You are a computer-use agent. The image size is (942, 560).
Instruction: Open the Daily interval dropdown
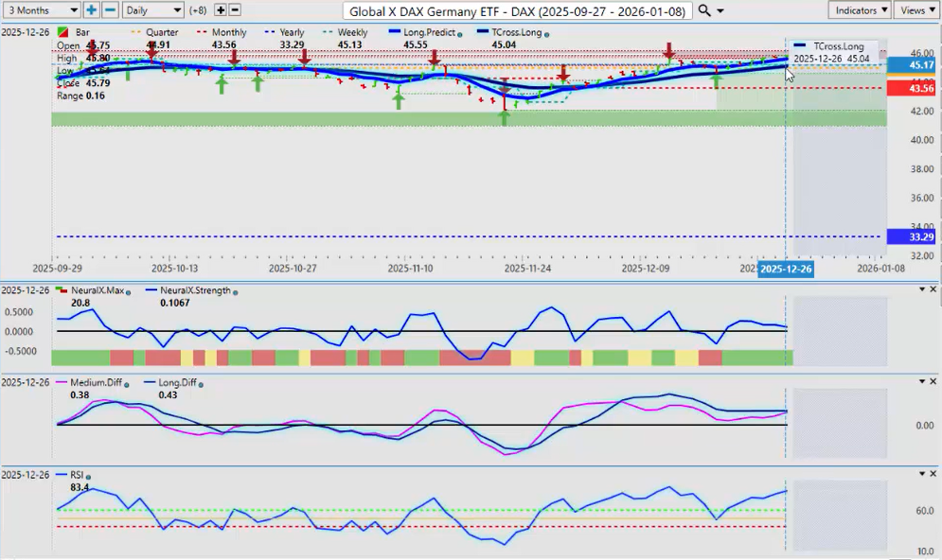pos(151,10)
